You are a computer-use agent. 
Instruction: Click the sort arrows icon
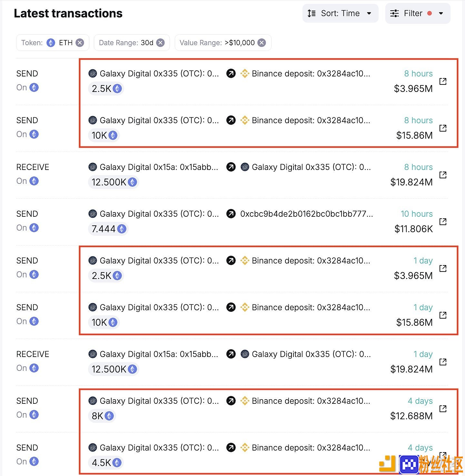coord(312,13)
